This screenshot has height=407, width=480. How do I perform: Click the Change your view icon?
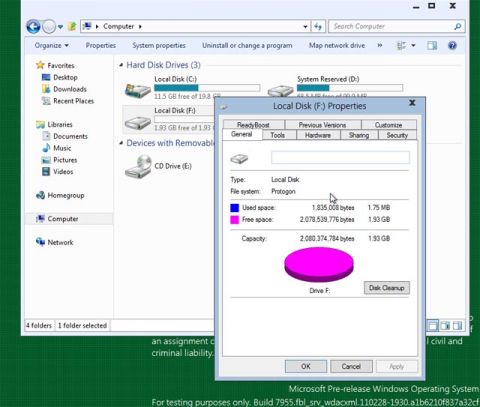pos(401,45)
